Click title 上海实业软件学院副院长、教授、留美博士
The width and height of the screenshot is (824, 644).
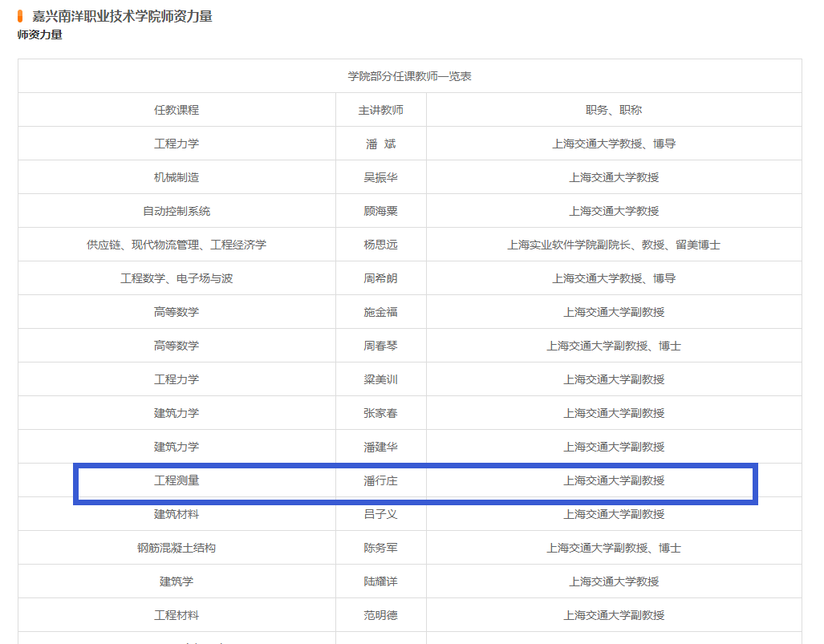(614, 245)
